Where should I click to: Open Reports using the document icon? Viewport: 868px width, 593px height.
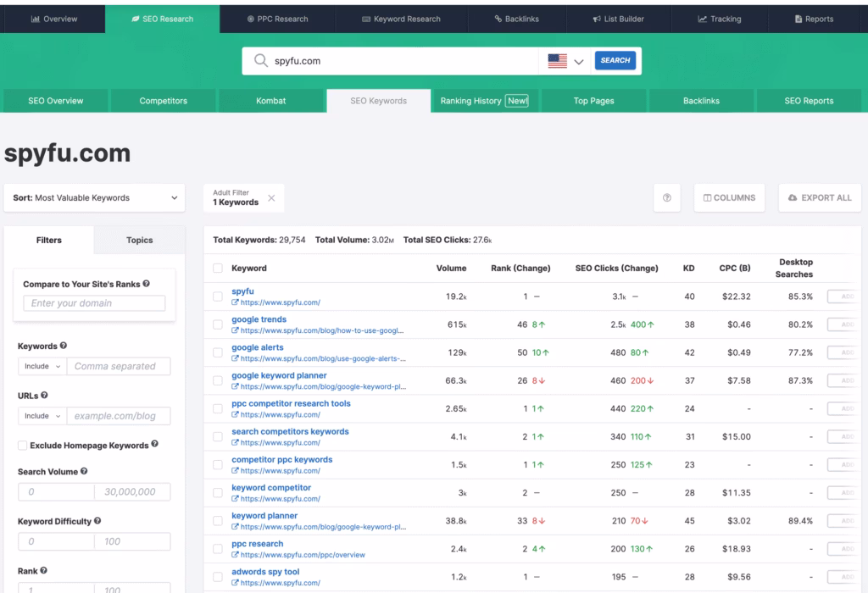coord(798,19)
